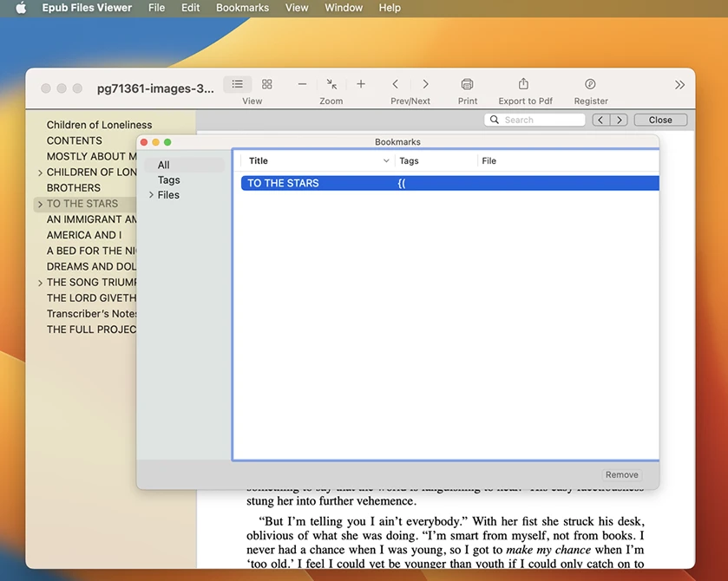Open the Bookmarks menu in the menu bar
728x581 pixels.
point(242,8)
